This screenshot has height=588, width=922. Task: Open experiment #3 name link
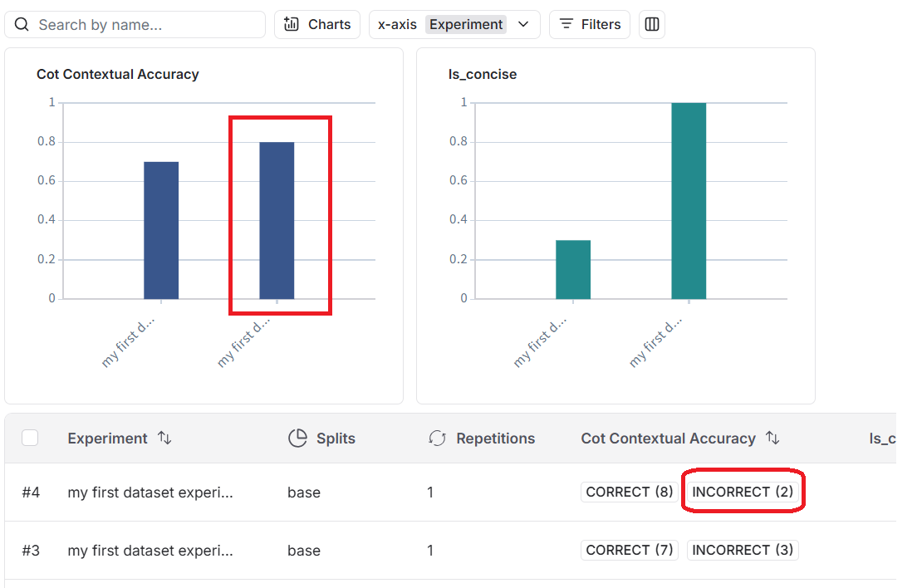150,551
